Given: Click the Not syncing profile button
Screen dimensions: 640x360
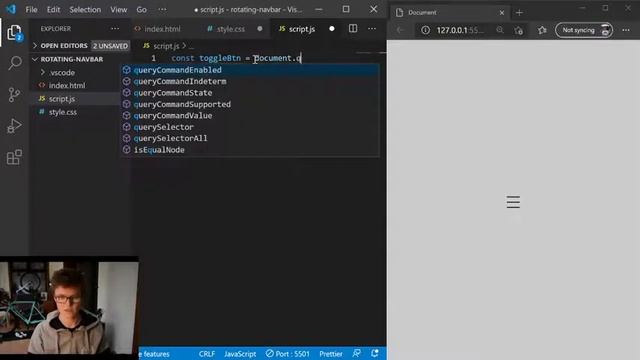Looking at the screenshot, I should click(x=584, y=30).
